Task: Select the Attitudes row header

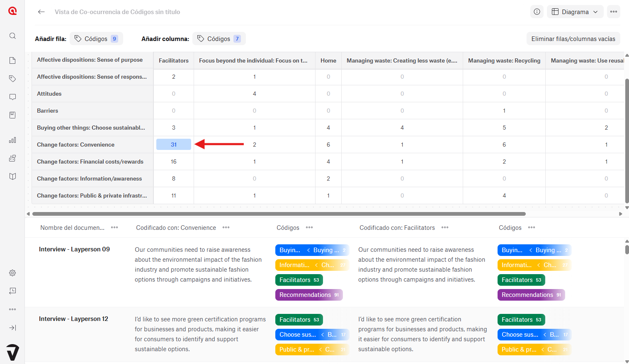Action: (x=93, y=94)
